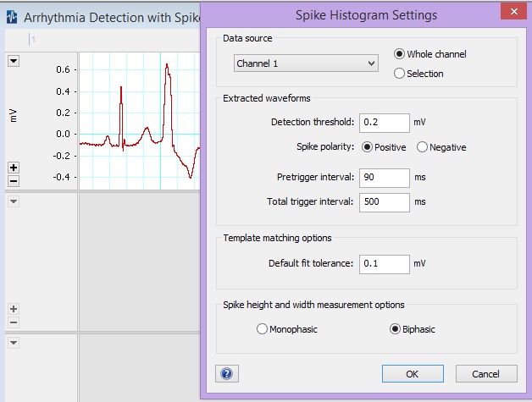The width and height of the screenshot is (532, 402).
Task: Click the waveform app icon in the title bar
Action: [x=12, y=17]
